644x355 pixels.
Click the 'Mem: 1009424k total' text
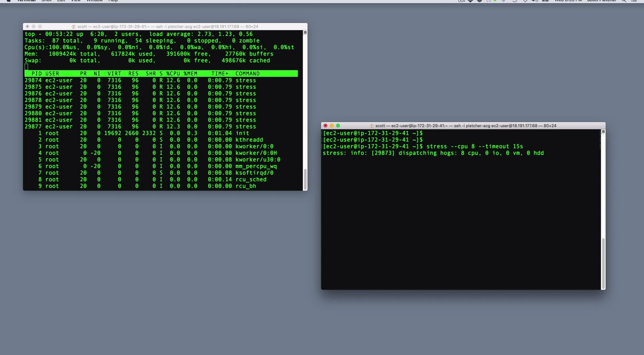pos(62,54)
